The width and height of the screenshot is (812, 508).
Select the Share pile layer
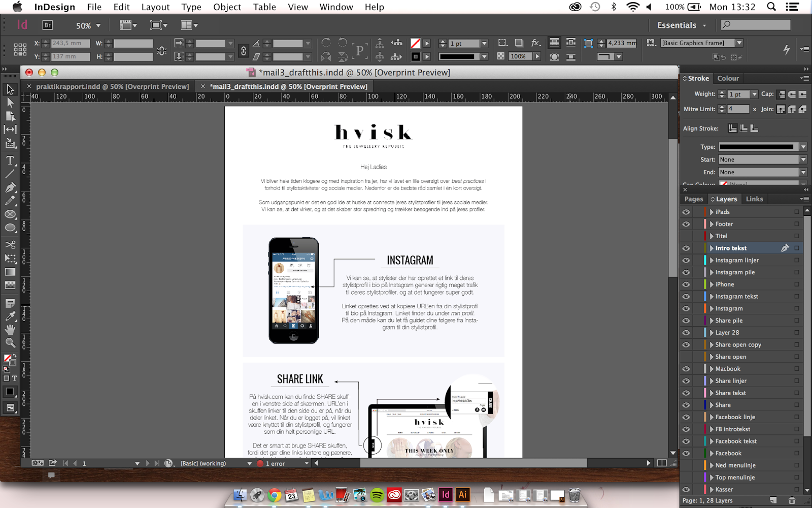pyautogui.click(x=729, y=321)
